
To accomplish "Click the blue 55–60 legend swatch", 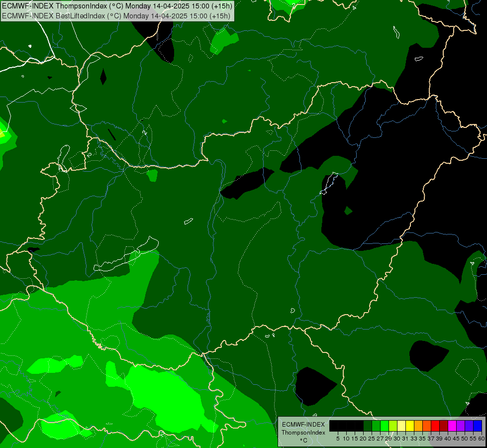I will click(478, 426).
